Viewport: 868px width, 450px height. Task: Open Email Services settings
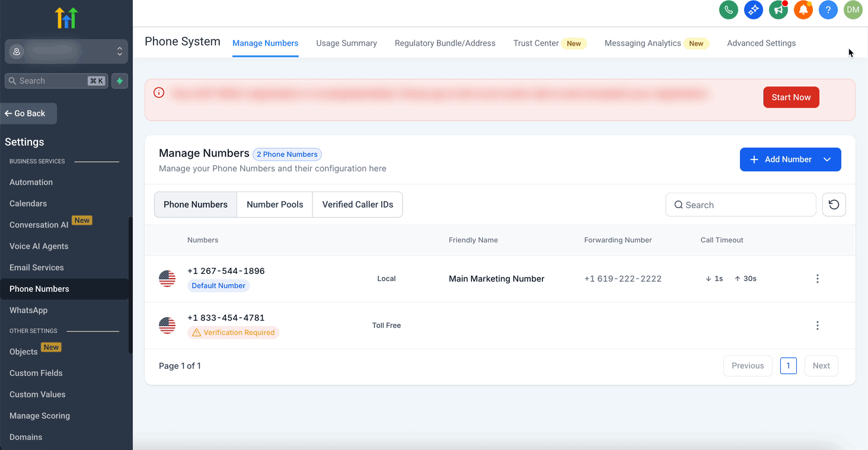coord(37,267)
